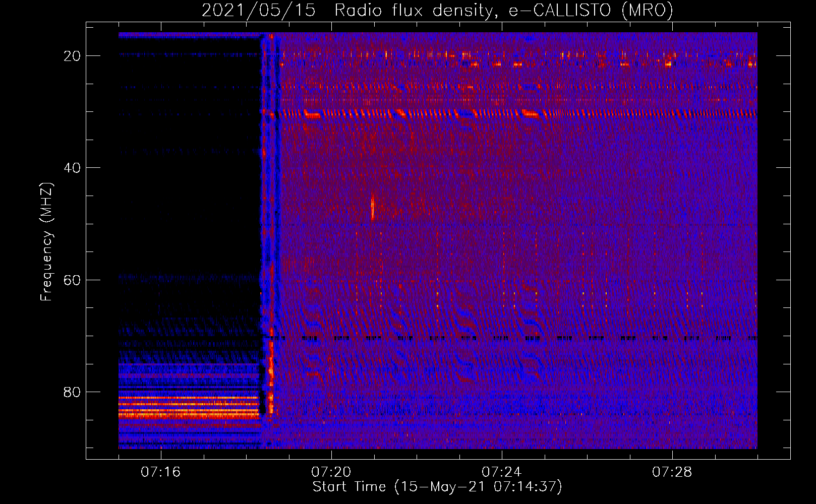Click the '07:16' time tick label
Screen dimensions: 816x504
[x=160, y=472]
